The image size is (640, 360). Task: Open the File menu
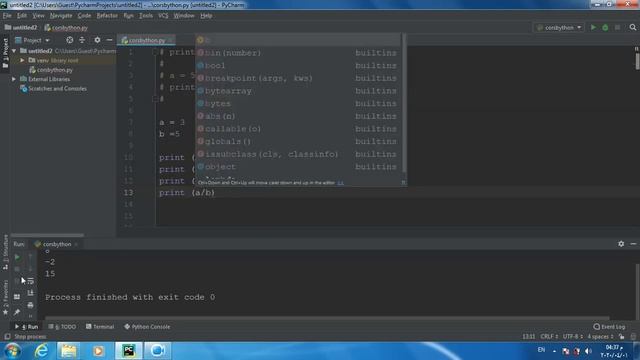(7, 16)
